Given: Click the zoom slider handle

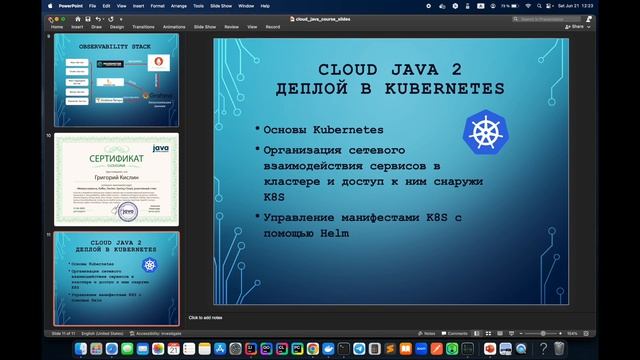Looking at the screenshot, I should (x=543, y=333).
